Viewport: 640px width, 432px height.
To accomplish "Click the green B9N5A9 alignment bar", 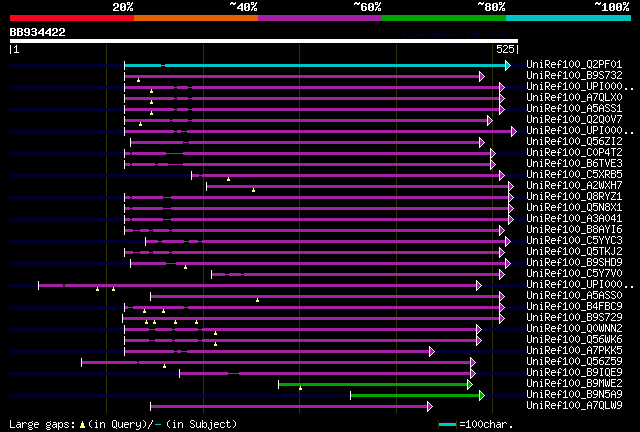I will (x=415, y=396).
